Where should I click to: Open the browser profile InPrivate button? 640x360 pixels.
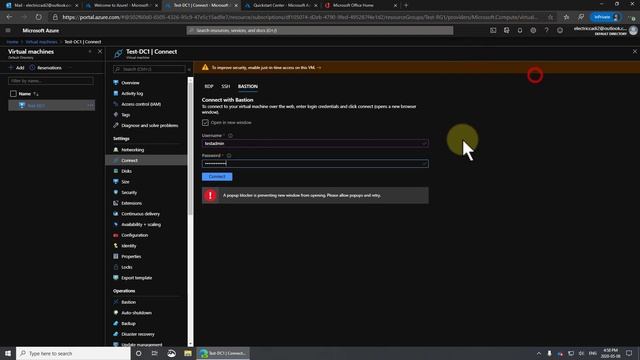605,17
